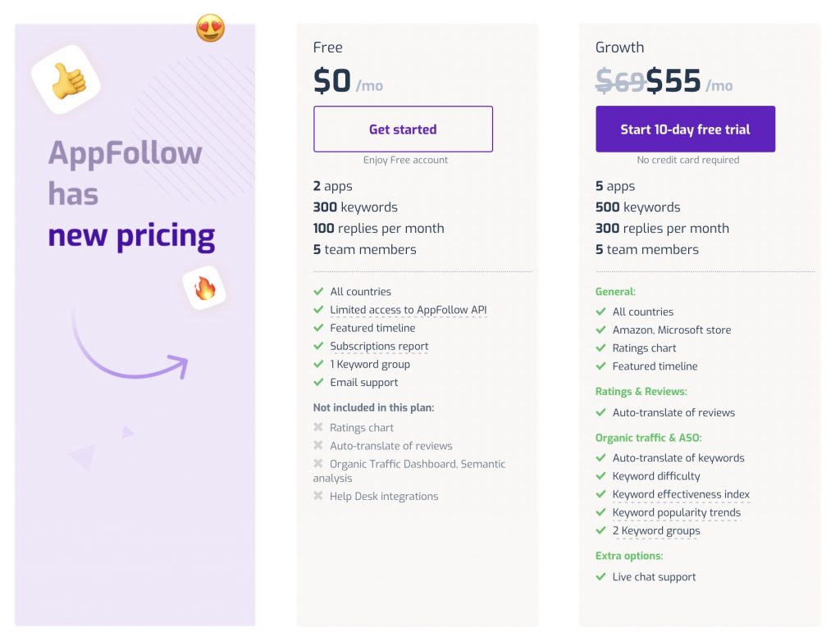840x632 pixels.
Task: Click the gray X beside Help Desk integrations
Action: coord(318,496)
